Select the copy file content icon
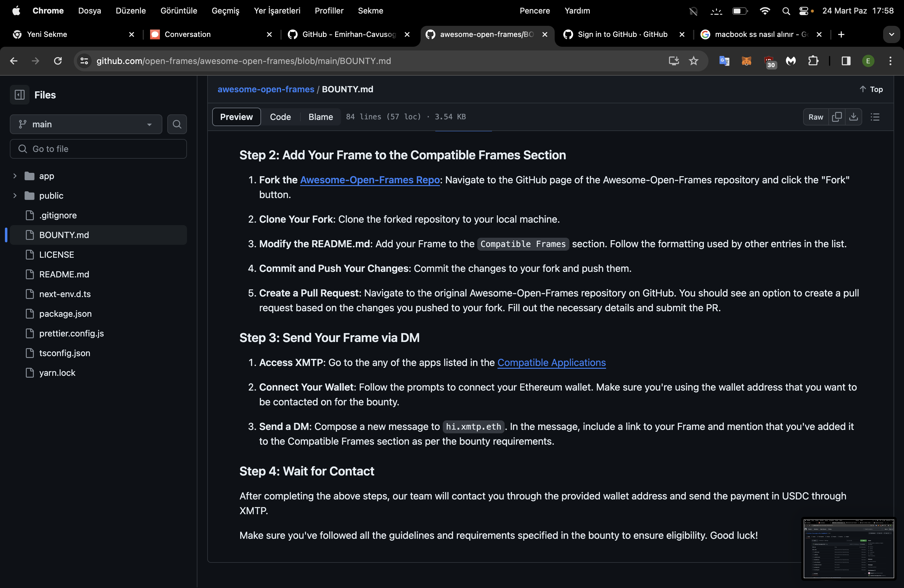904x588 pixels. pyautogui.click(x=836, y=117)
